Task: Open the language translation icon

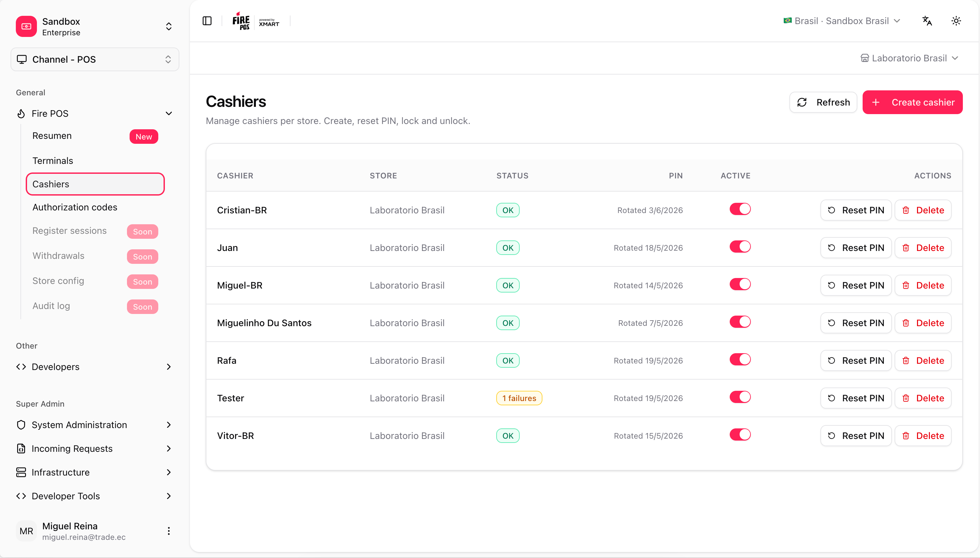Action: [927, 21]
